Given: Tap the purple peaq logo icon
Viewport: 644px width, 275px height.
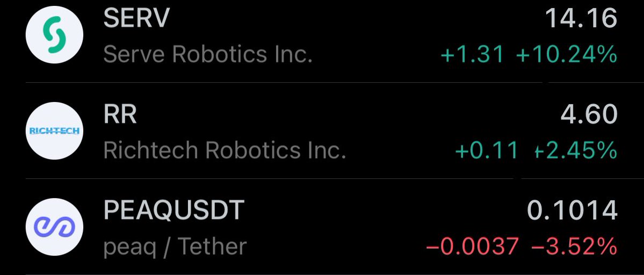Looking at the screenshot, I should point(54,227).
